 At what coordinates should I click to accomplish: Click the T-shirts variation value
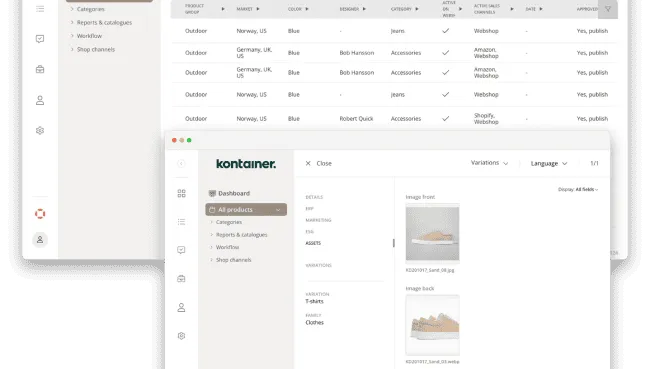pyautogui.click(x=314, y=301)
